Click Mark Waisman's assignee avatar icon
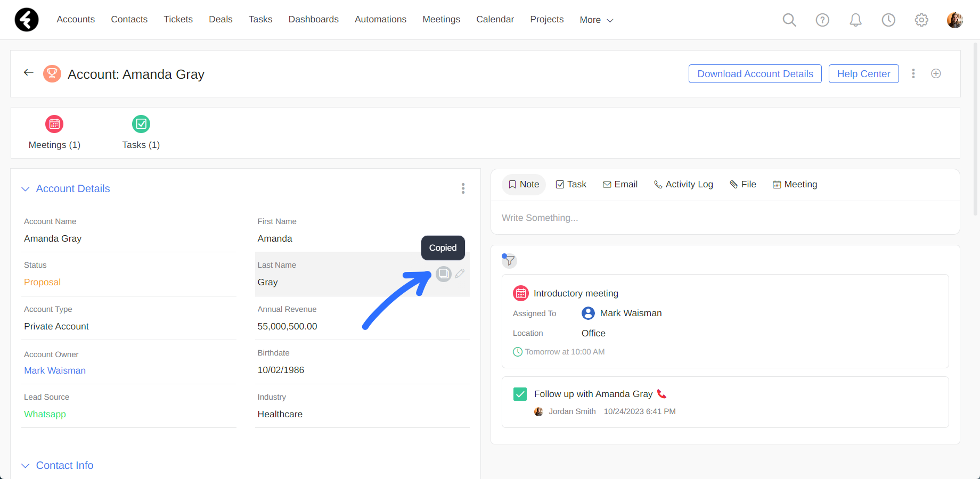Image resolution: width=980 pixels, height=479 pixels. click(588, 313)
